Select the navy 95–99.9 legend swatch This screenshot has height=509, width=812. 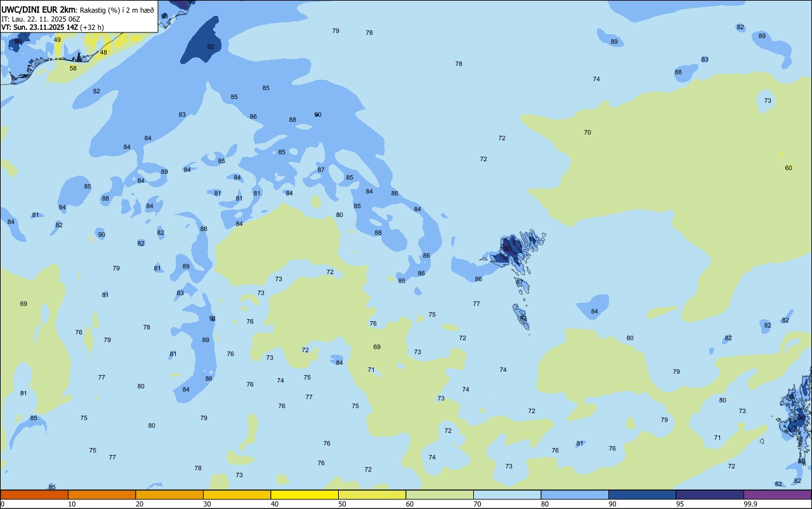[x=710, y=494]
